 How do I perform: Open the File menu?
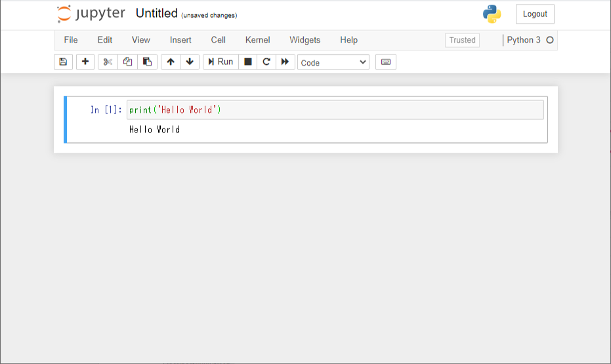[x=71, y=40]
